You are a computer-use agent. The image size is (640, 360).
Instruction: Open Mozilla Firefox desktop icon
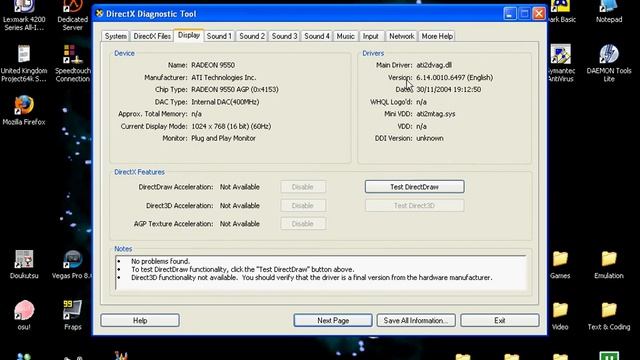(24, 110)
